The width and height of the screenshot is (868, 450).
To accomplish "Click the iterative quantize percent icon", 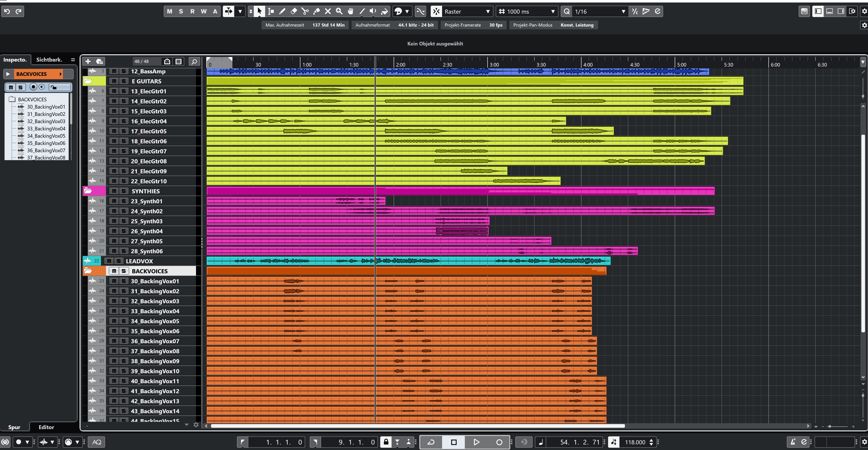I will pos(635,11).
